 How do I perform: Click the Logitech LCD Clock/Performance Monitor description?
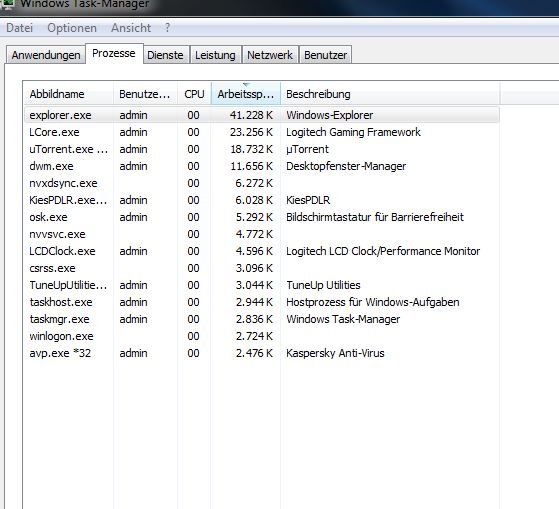(x=383, y=251)
